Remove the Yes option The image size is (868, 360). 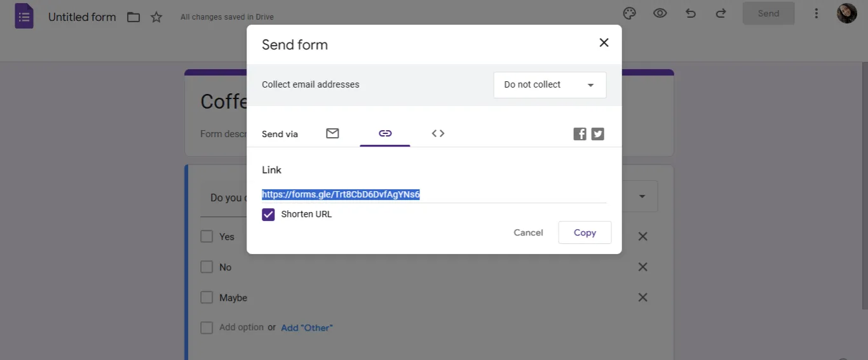click(642, 236)
